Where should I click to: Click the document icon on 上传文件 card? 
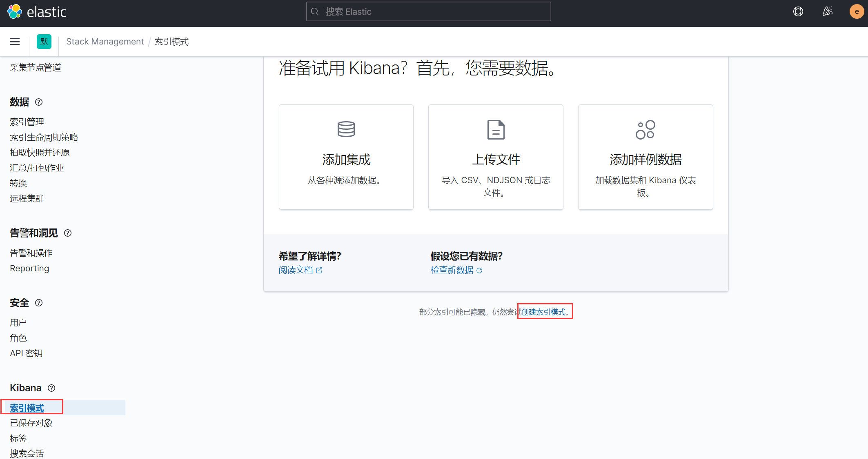pos(496,130)
